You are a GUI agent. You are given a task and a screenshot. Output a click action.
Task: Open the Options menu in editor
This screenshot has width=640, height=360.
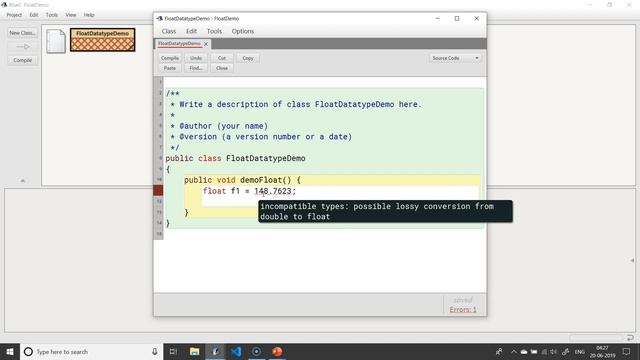(243, 31)
